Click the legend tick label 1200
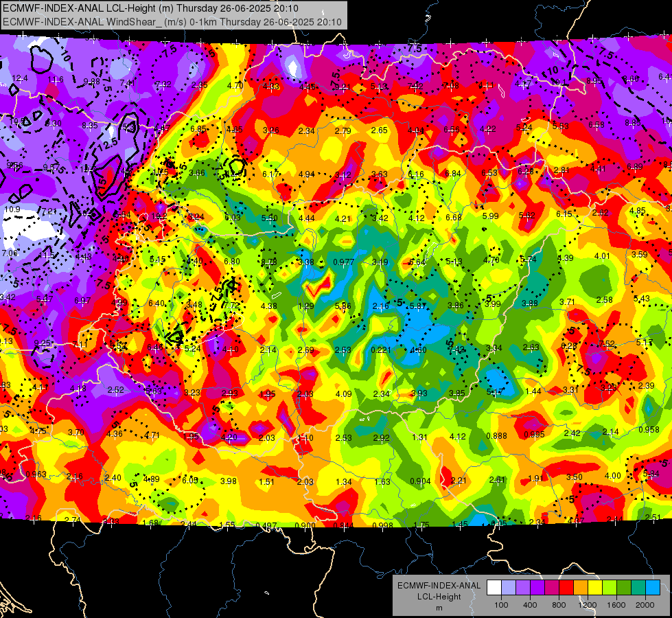 pyautogui.click(x=588, y=605)
